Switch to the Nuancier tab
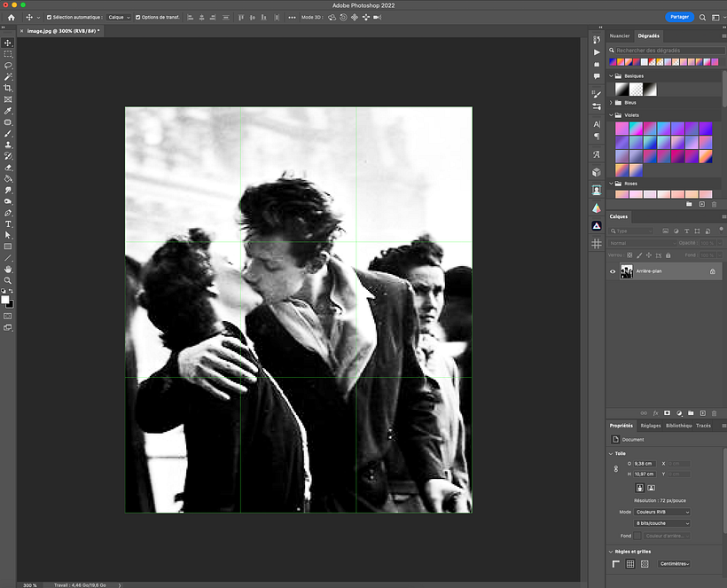The width and height of the screenshot is (727, 588). pyautogui.click(x=620, y=36)
